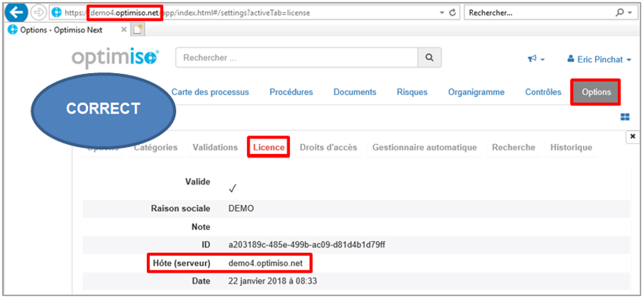
Task: Open the megaphone announcements menu
Action: tap(536, 60)
